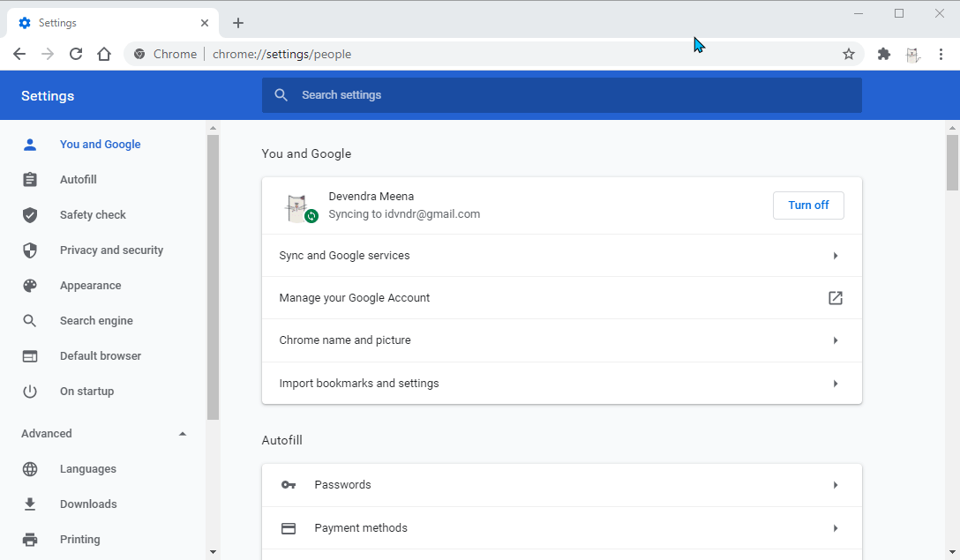Click the forward navigation arrow
960x560 pixels.
pos(47,54)
